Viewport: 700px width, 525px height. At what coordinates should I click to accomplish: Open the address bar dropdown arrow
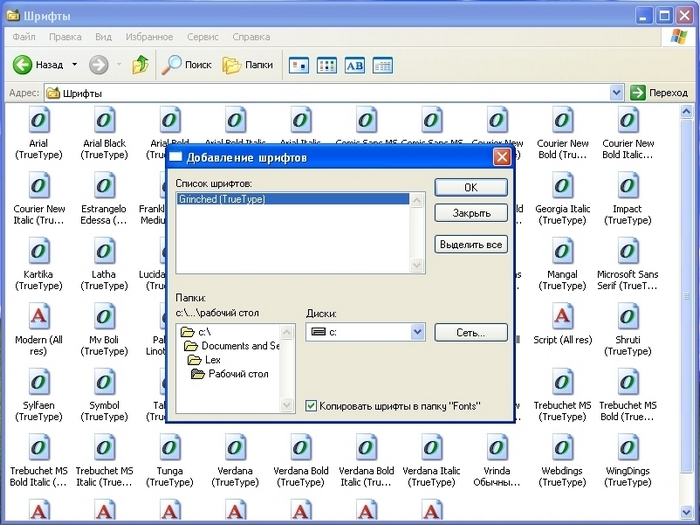pos(617,93)
